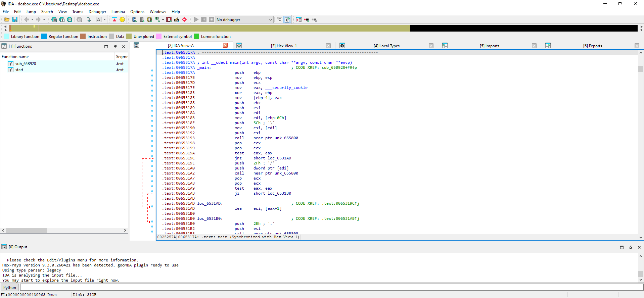Switch to the Local Types tab
This screenshot has height=298, width=644.
[386, 46]
